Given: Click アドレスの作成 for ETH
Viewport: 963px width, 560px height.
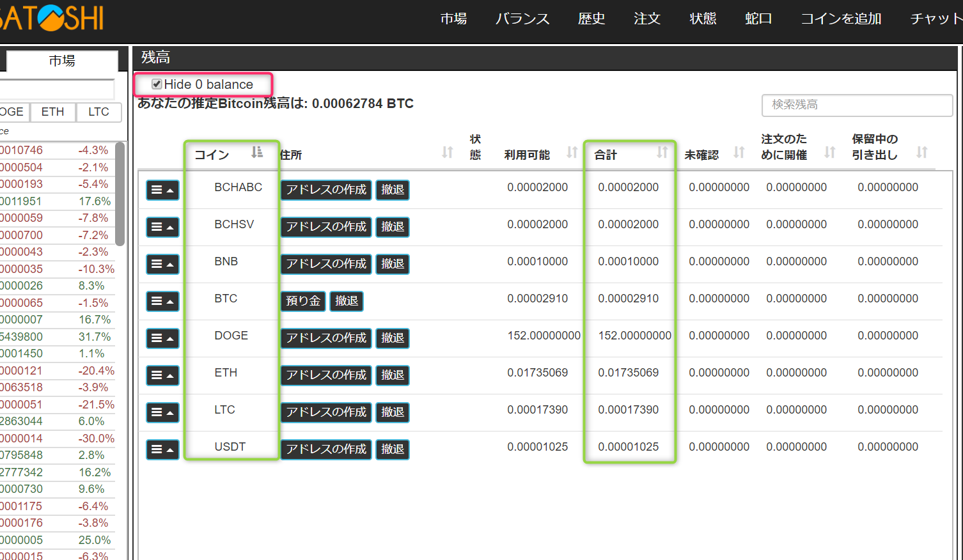Looking at the screenshot, I should (326, 375).
